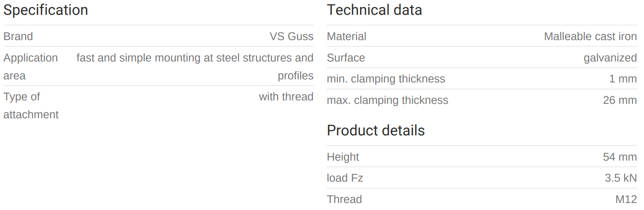Screen dimensions: 644x210
Task: Click the min. clamping thickness label
Action: (x=386, y=79)
